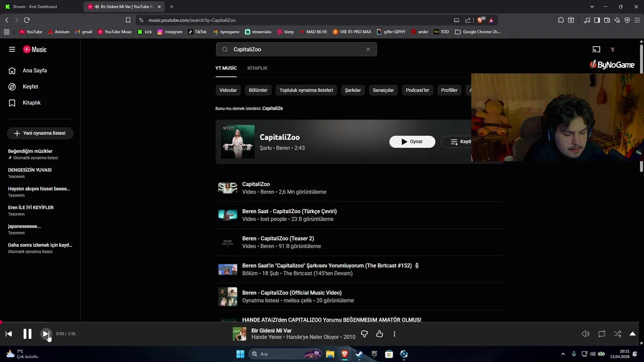
Task: Open The Bırtcast #152 episode result
Action: coord(360,269)
